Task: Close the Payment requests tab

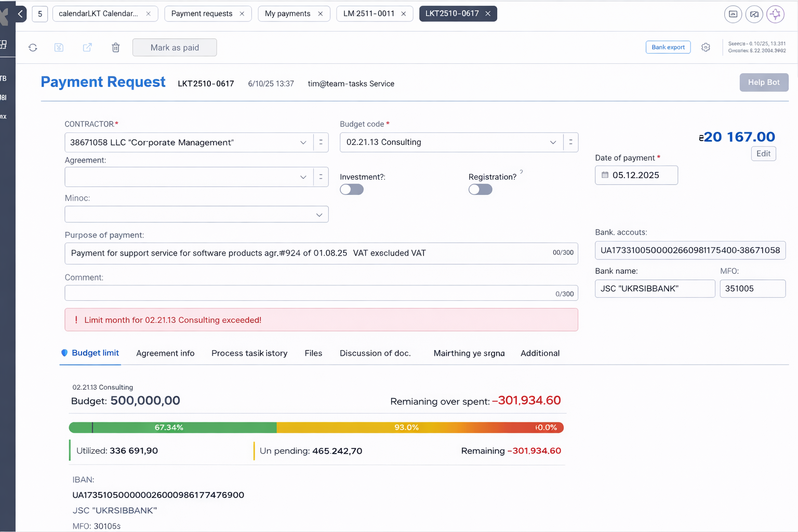Action: [242, 14]
